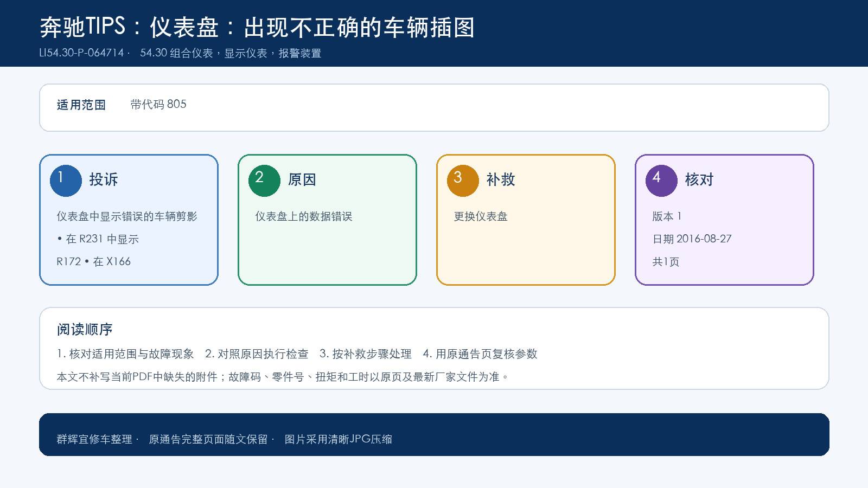Click step 4. 用原通告页复核参数
This screenshot has width=868, height=488.
pos(480,354)
